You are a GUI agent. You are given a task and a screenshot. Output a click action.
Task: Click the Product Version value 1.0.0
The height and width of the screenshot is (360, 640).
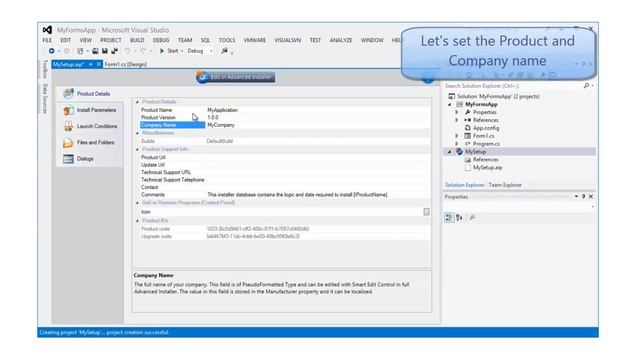click(213, 118)
